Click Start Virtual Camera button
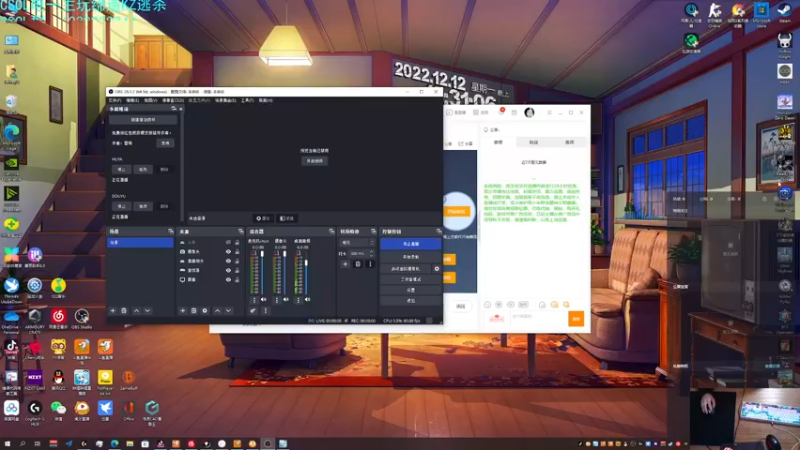The image size is (800, 450). click(406, 268)
